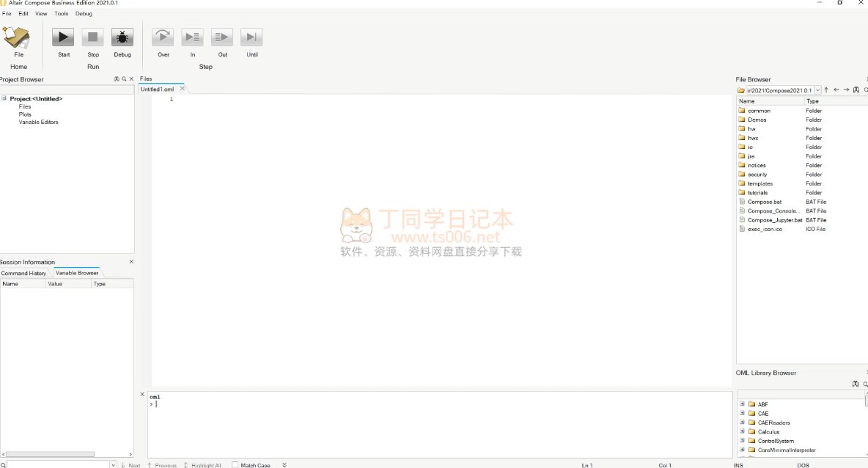The width and height of the screenshot is (868, 468).
Task: Sort File Browser by Name column
Action: tap(770, 100)
